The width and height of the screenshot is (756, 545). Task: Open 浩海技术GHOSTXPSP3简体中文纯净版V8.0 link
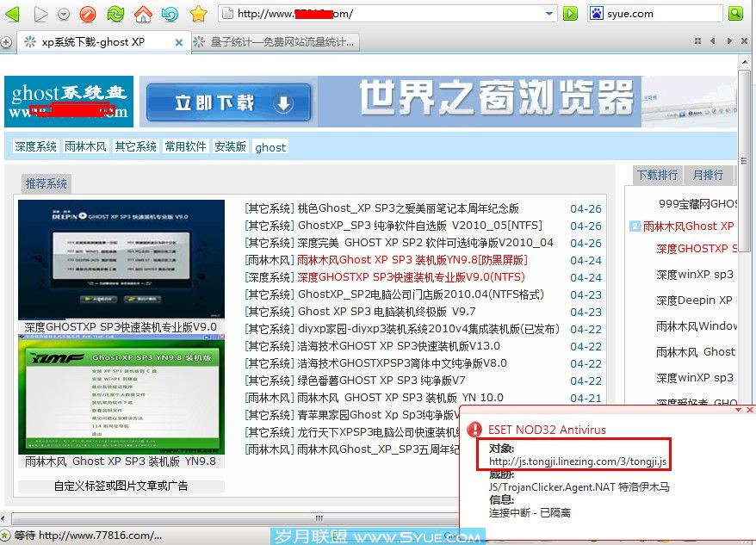click(x=402, y=363)
